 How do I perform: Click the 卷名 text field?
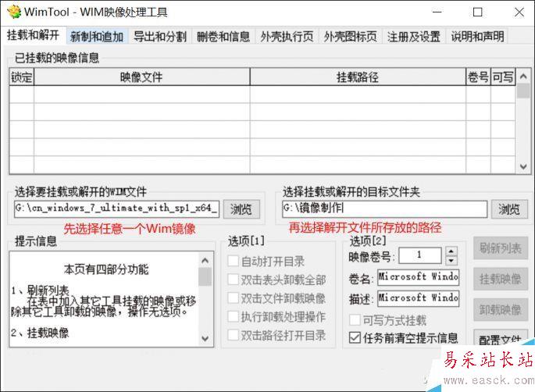point(418,277)
